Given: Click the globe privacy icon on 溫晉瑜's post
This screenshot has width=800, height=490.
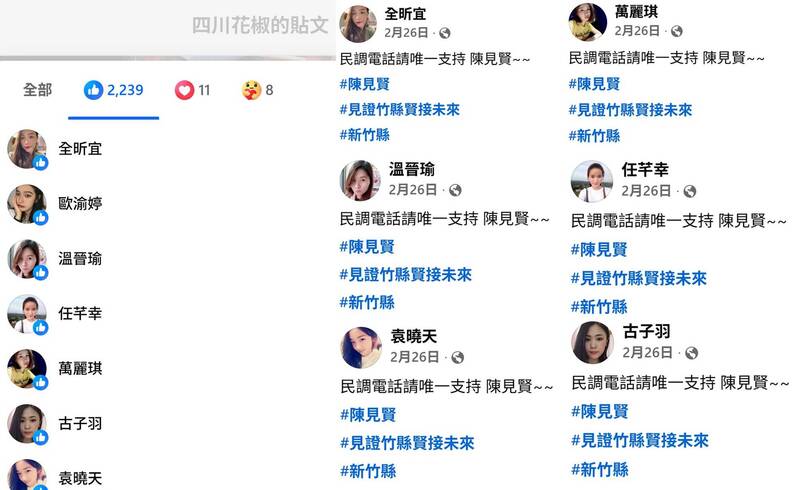Looking at the screenshot, I should coord(455,190).
